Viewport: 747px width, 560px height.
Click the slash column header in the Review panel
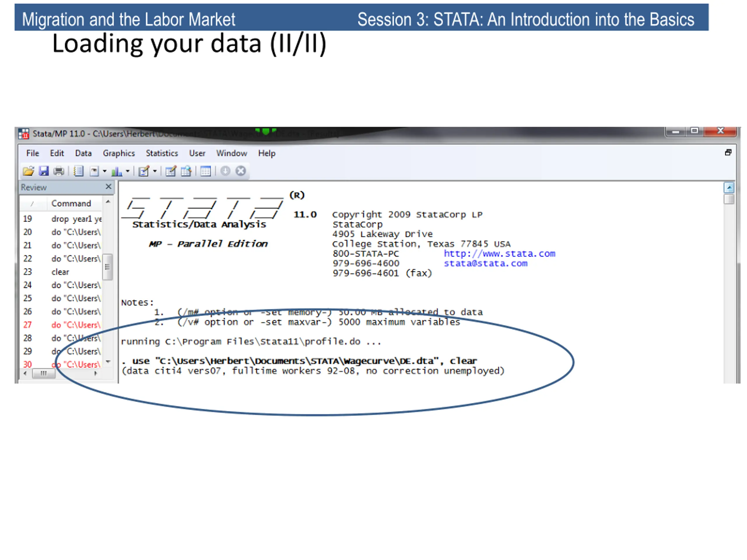pyautogui.click(x=33, y=204)
